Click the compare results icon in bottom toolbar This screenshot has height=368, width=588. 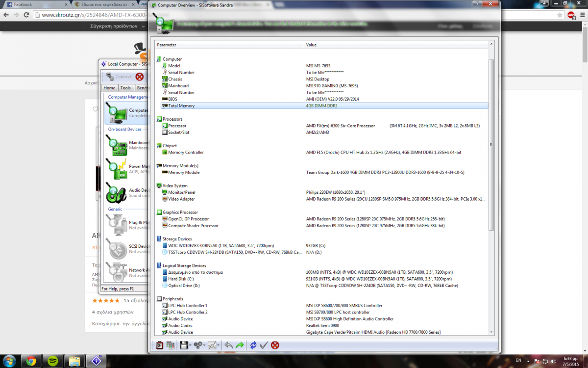(171, 345)
